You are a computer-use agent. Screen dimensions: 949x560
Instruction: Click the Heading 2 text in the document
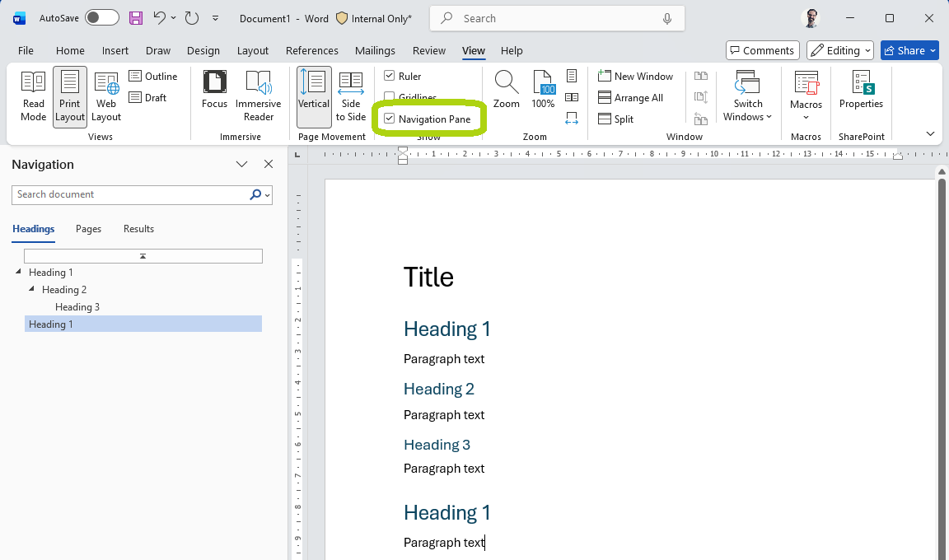coord(439,389)
